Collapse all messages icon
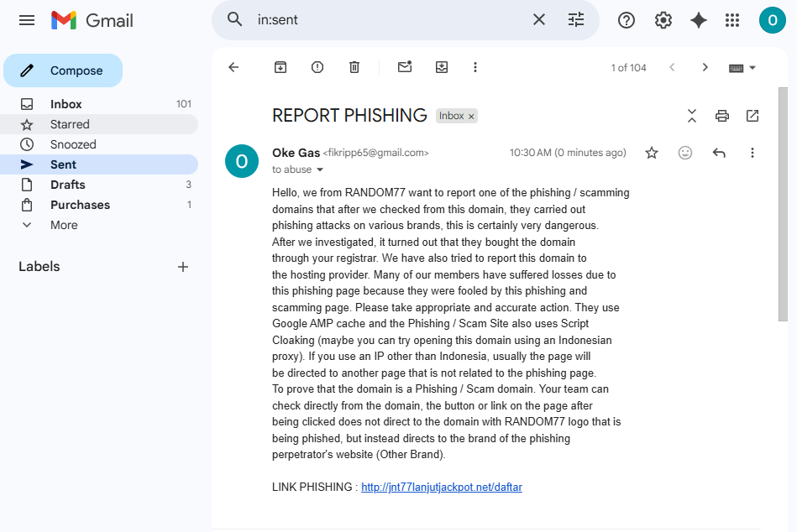The height and width of the screenshot is (532, 797). (x=692, y=116)
